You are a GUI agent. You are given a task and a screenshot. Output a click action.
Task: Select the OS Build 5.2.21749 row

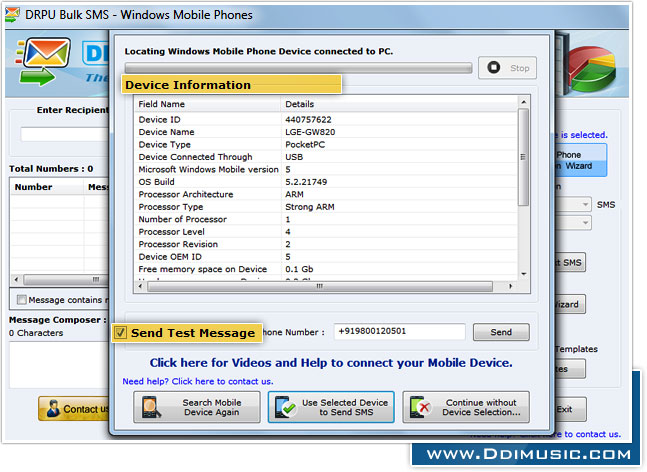[326, 182]
